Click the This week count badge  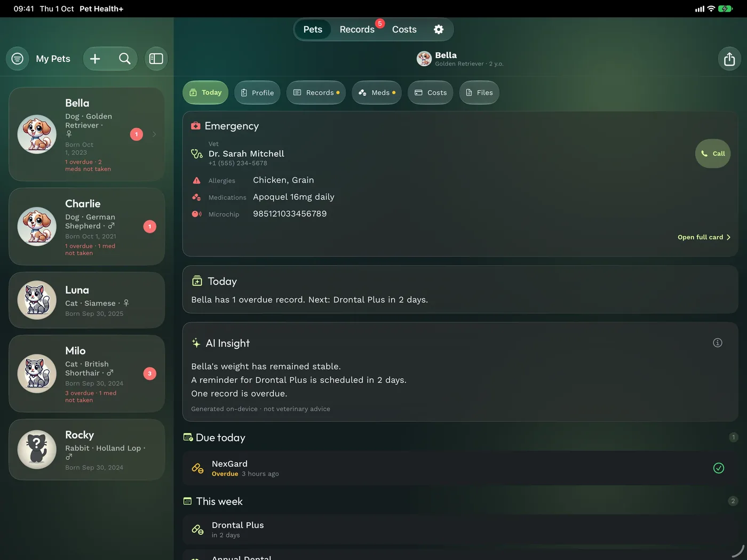tap(733, 501)
